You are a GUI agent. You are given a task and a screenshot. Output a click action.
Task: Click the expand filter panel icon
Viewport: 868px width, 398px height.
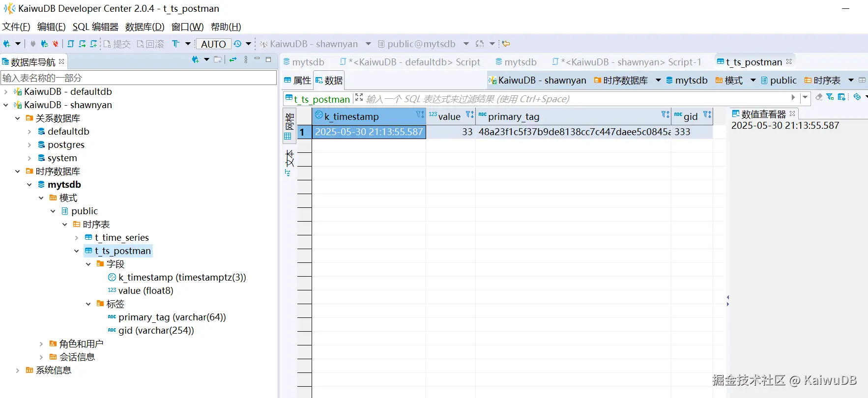pyautogui.click(x=359, y=97)
